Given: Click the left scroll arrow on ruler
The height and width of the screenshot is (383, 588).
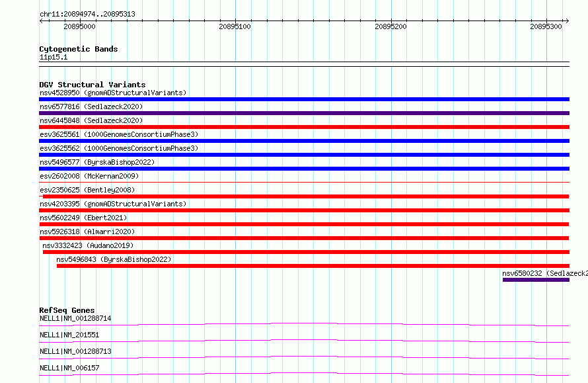Looking at the screenshot, I should [41, 21].
